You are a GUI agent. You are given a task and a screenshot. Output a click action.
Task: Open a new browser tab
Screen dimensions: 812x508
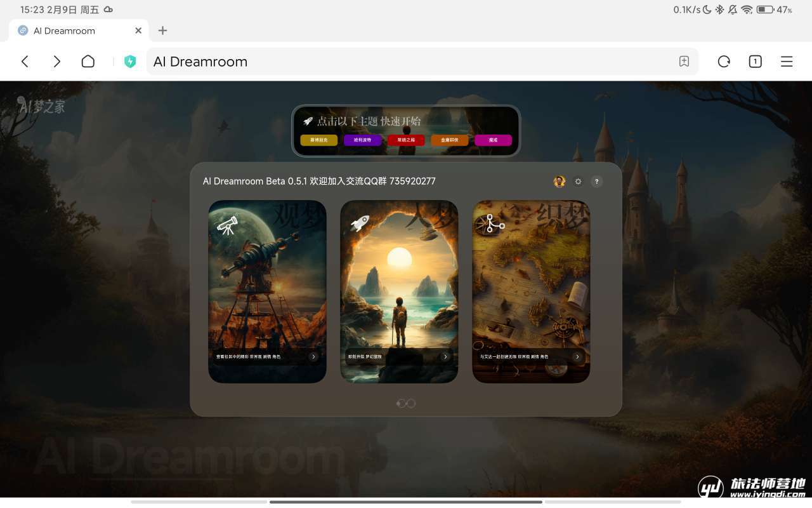click(x=162, y=30)
